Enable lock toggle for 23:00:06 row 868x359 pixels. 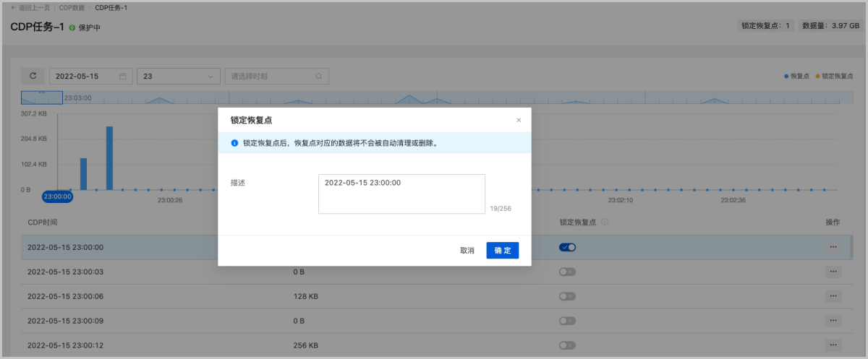[x=567, y=296]
